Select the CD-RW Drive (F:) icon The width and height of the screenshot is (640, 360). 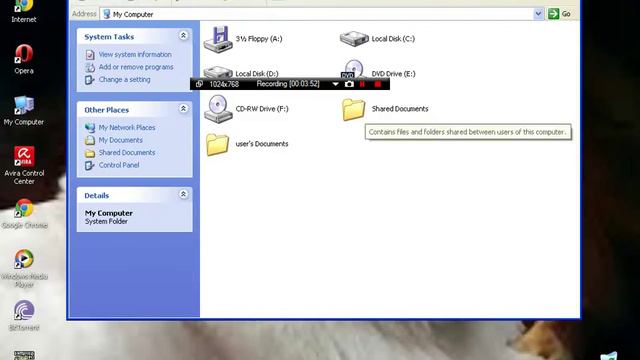tap(218, 109)
